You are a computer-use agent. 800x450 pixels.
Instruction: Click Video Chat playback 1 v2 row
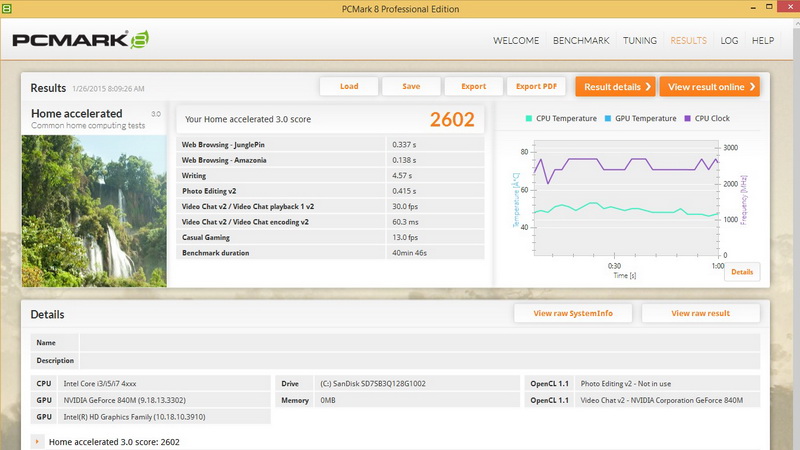(330, 206)
